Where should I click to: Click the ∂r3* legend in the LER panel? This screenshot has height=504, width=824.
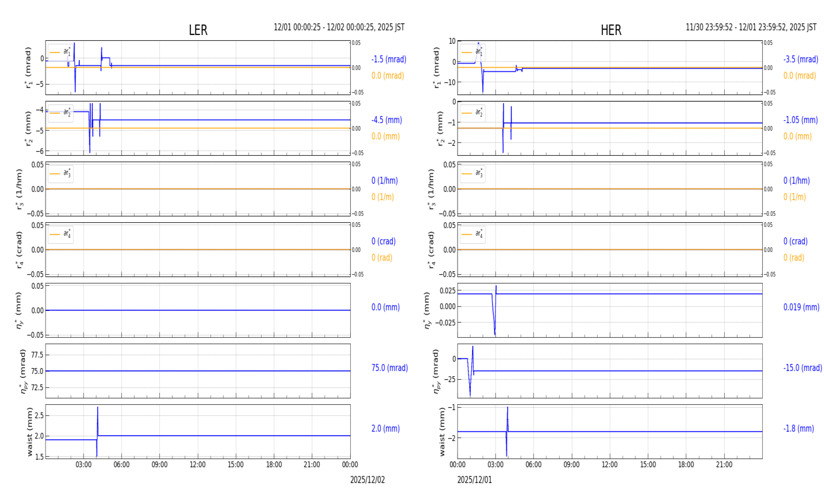pyautogui.click(x=61, y=173)
